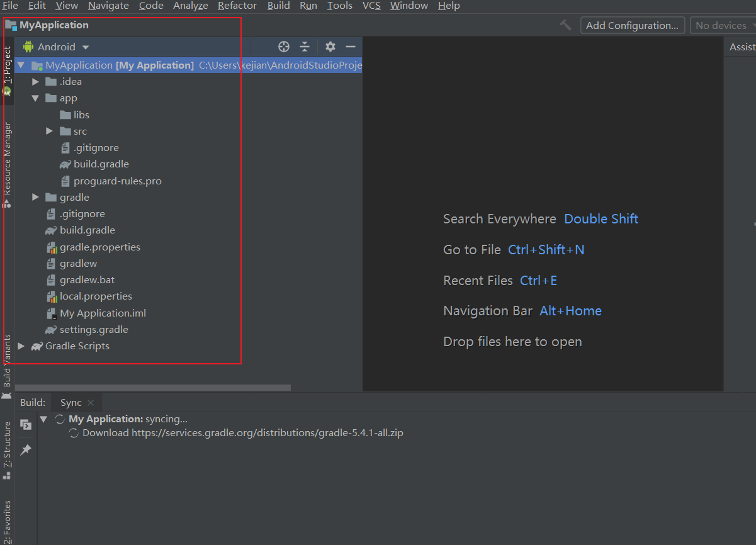The height and width of the screenshot is (545, 756).
Task: Select settings.gradle file
Action: click(94, 330)
